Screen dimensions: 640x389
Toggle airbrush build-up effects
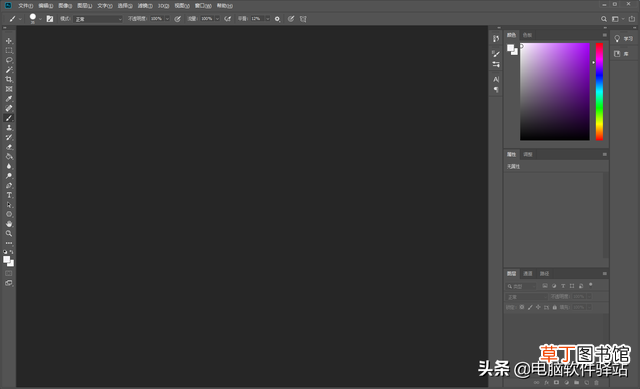pyautogui.click(x=228, y=19)
